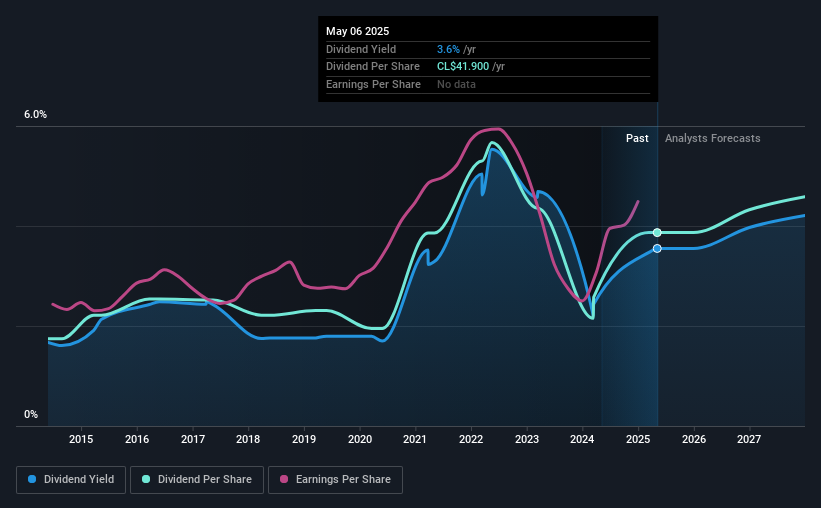Click the Analysts Forecasts label
The height and width of the screenshot is (508, 821).
pos(713,138)
